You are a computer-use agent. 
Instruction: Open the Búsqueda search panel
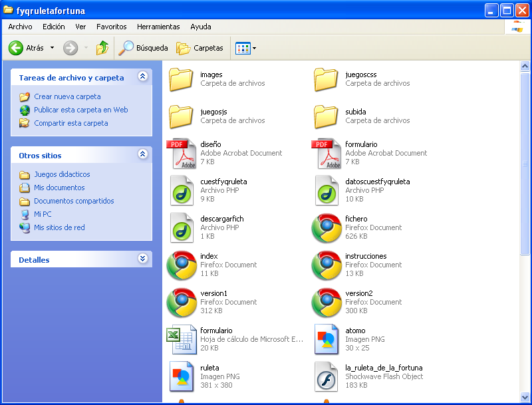tap(144, 48)
